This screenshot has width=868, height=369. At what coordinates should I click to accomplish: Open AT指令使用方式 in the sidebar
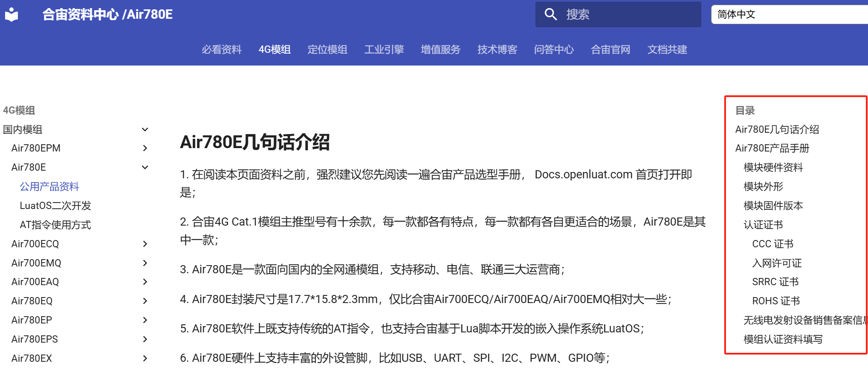(x=55, y=225)
